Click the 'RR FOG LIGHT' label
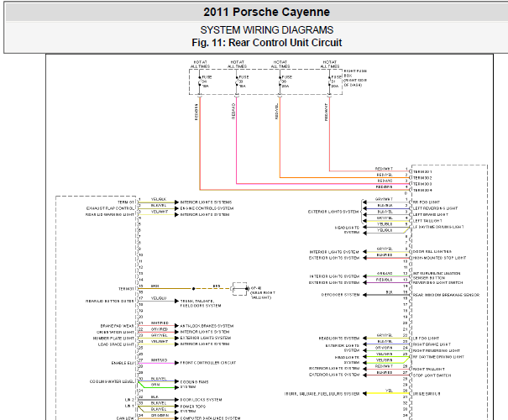508x420 pixels. pos(427,202)
